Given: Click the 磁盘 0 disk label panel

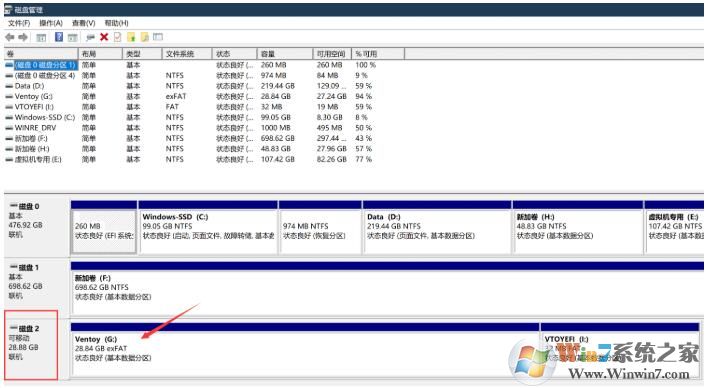Looking at the screenshot, I should point(37,227).
